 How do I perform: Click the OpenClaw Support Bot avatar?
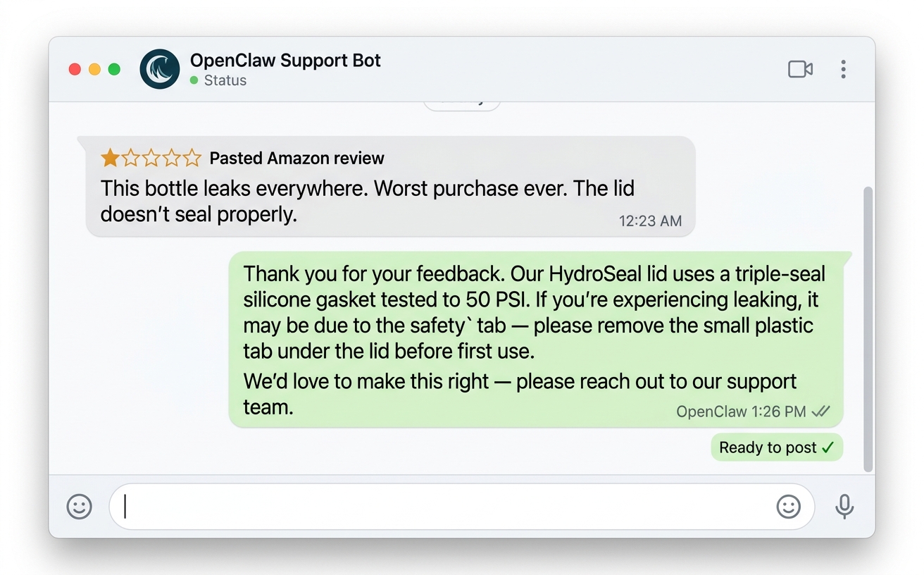(159, 68)
